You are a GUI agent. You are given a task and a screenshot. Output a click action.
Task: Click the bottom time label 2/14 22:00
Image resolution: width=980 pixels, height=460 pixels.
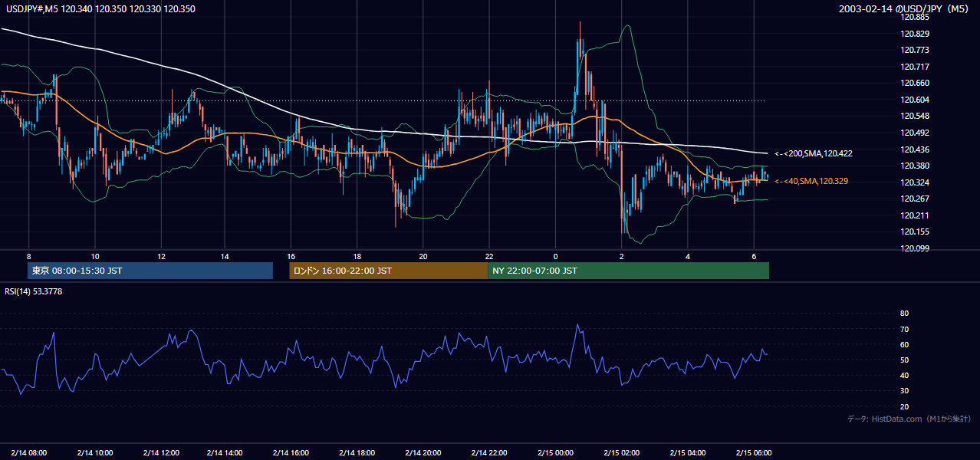pyautogui.click(x=491, y=453)
